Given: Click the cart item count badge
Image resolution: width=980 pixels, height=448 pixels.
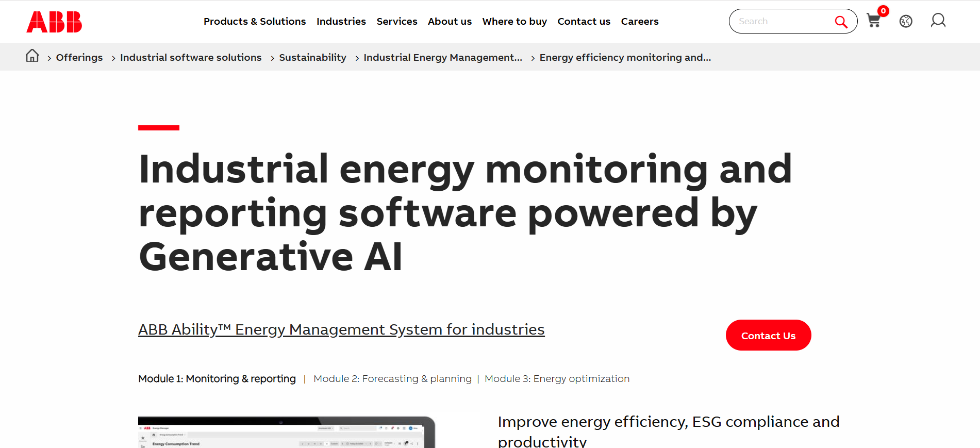Looking at the screenshot, I should pyautogui.click(x=883, y=11).
